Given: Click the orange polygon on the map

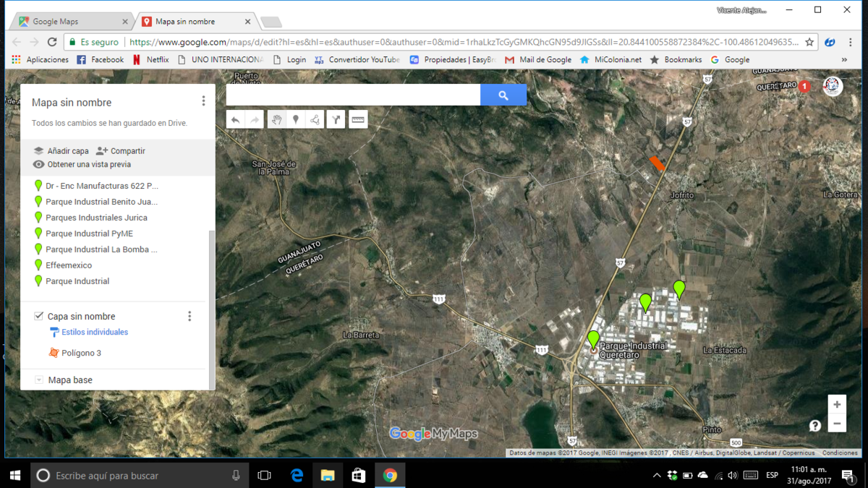Looking at the screenshot, I should [x=658, y=163].
